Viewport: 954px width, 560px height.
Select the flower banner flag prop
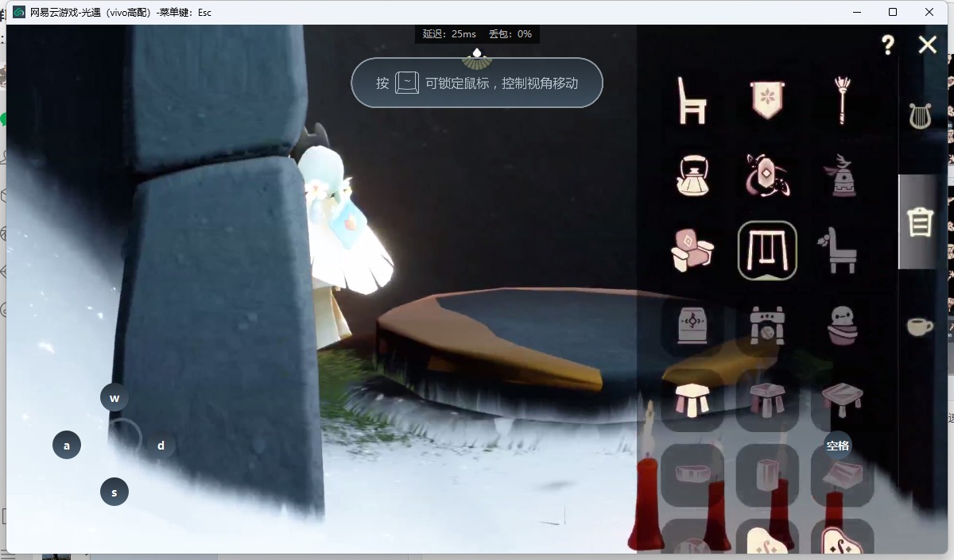767,100
